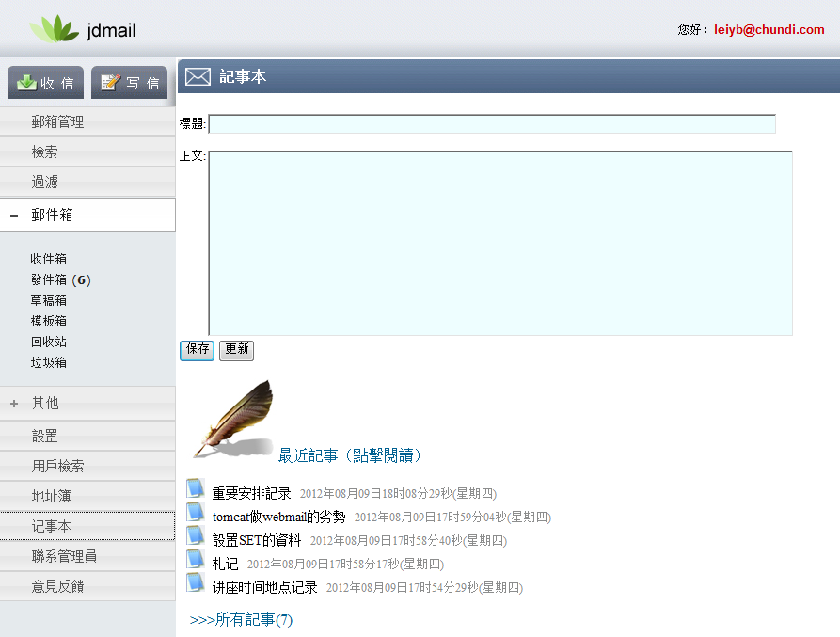Screen dimensions: 840x637
Task: Click the 收信 button label
Action: coord(56,83)
